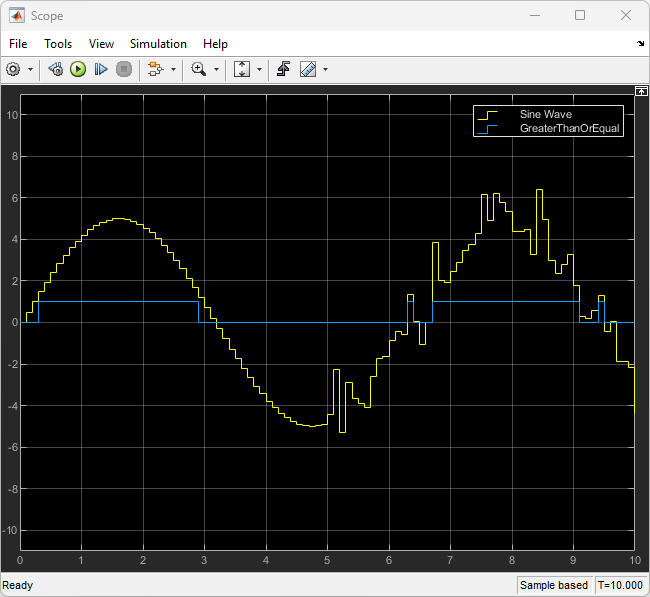
Task: Open the measurements dropdown arrow
Action: point(325,70)
